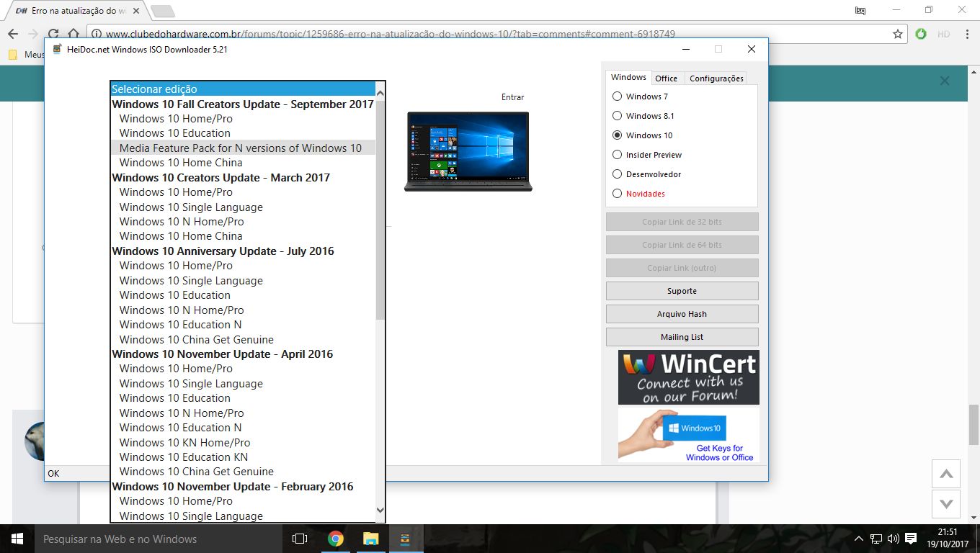
Task: Pick Windows 10 Home/Pro under Fall Creators Update
Action: point(243,119)
